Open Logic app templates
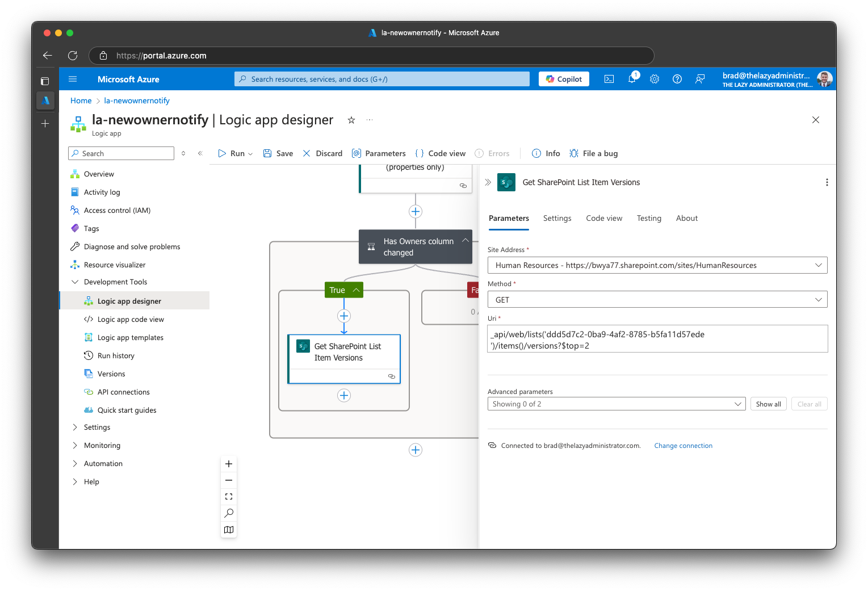The height and width of the screenshot is (591, 868). [x=130, y=337]
